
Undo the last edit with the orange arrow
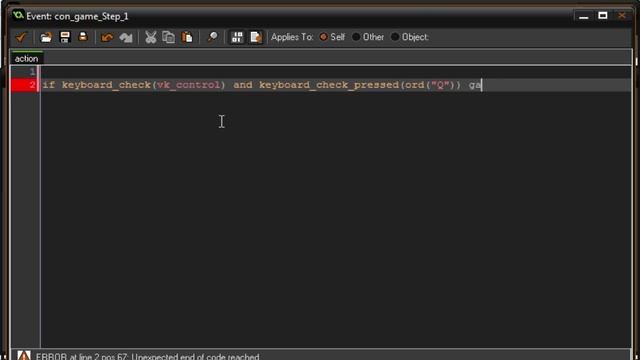107,38
